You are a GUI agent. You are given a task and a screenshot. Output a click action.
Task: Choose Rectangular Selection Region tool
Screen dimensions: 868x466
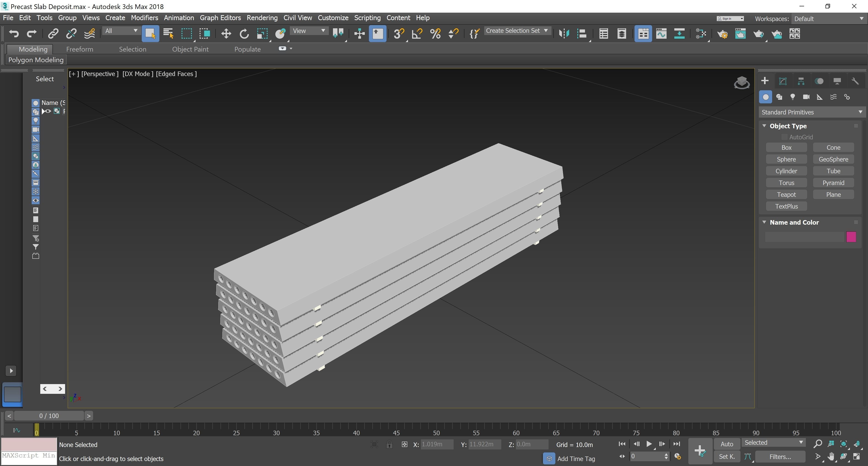point(187,33)
